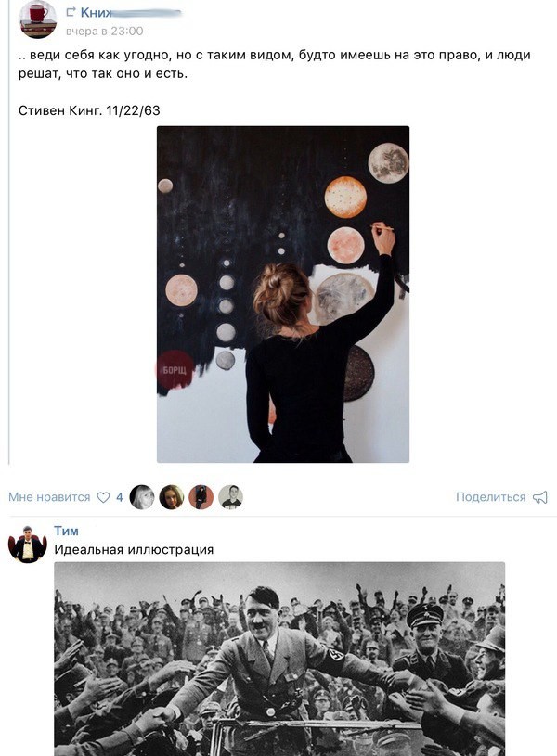Screen dimensions: 557x756
Task: Click the second liker avatar
Action: coord(172,497)
